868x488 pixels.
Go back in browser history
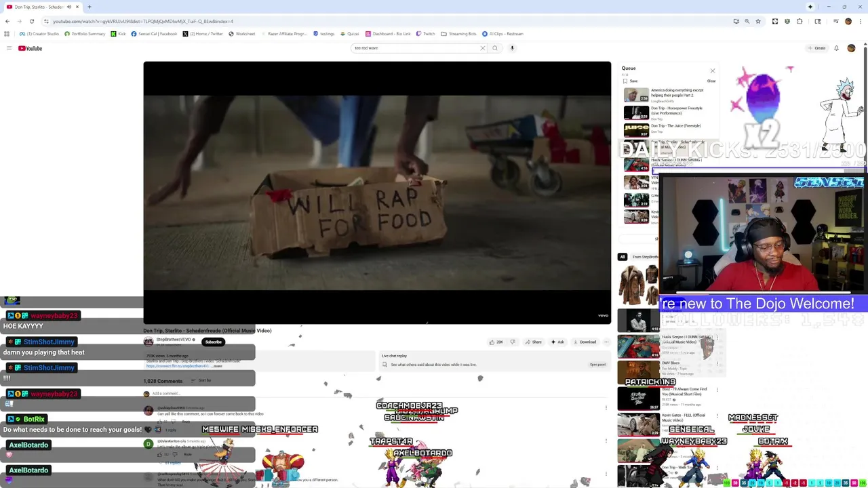pyautogui.click(x=7, y=21)
